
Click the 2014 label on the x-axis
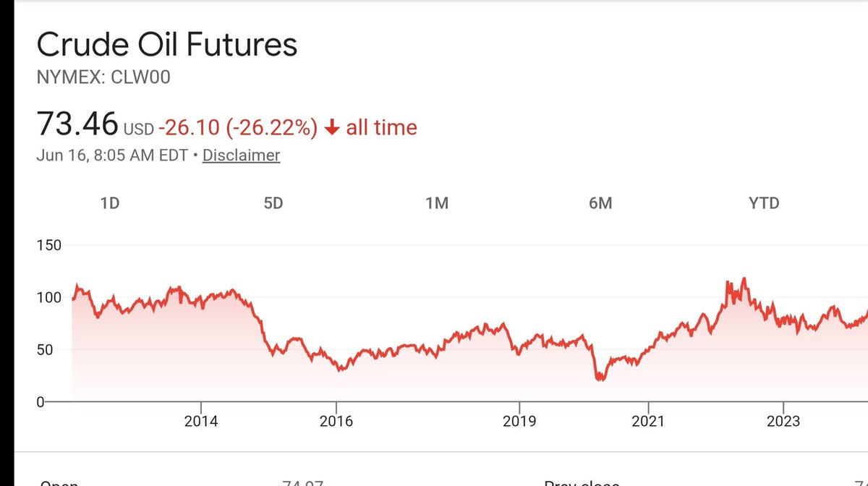pyautogui.click(x=201, y=421)
